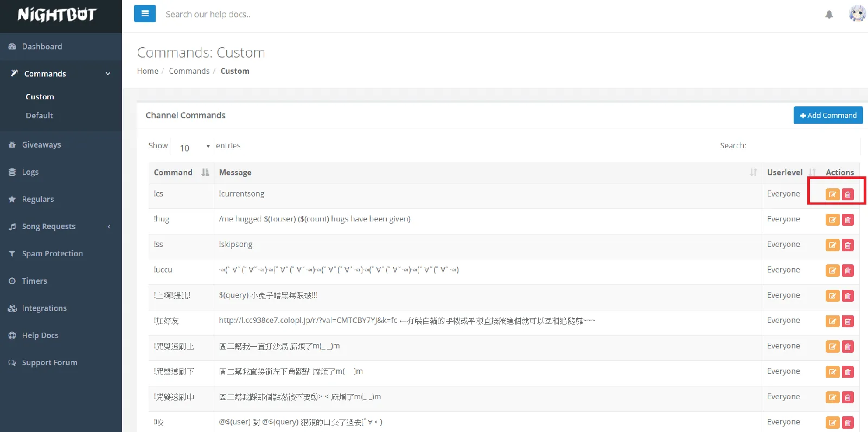Delete the !uccu command

[847, 270]
